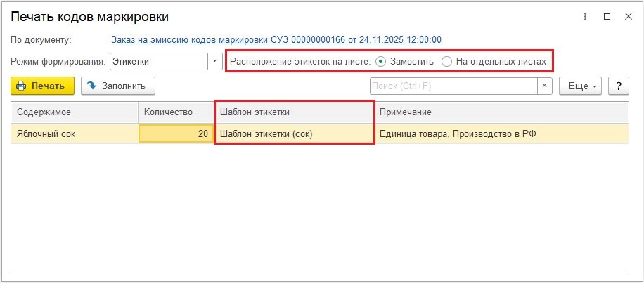Screen dimensions: 644x283
Task: Click the Примечание column header
Action: point(501,112)
